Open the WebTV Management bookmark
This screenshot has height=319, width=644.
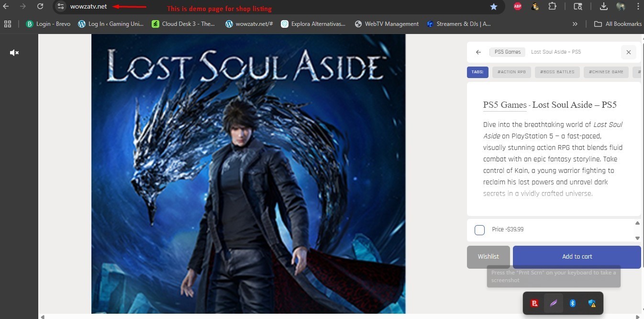[x=387, y=23]
